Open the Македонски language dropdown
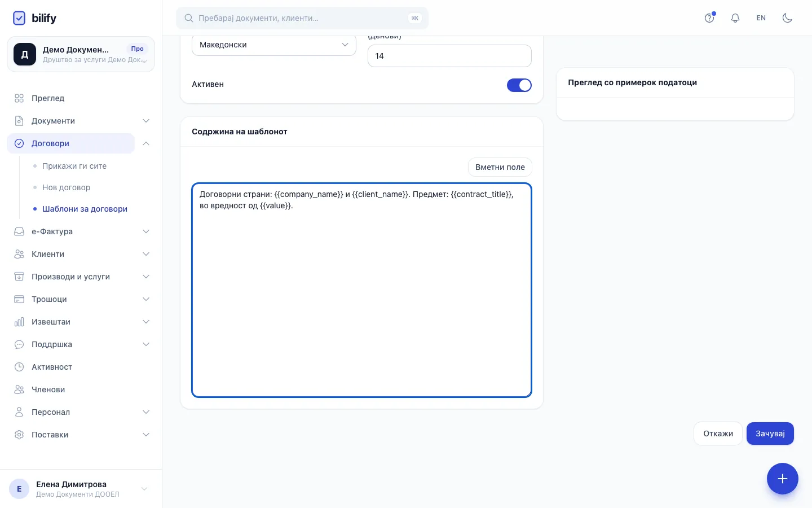 (274, 45)
